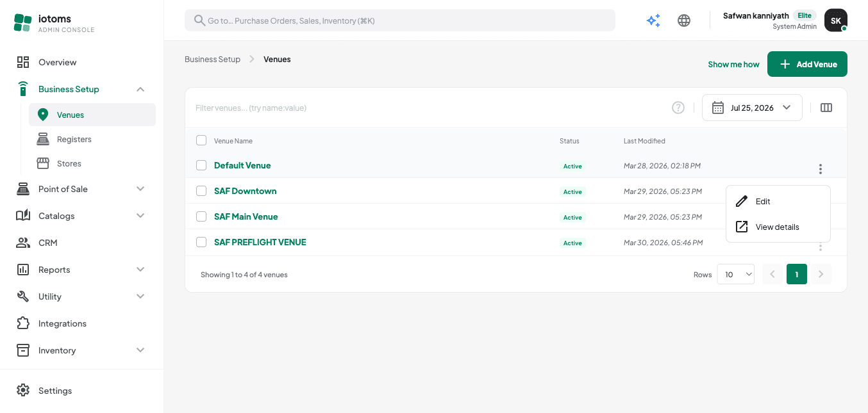Click the search magnifier icon
This screenshot has height=413, width=868.
200,20
